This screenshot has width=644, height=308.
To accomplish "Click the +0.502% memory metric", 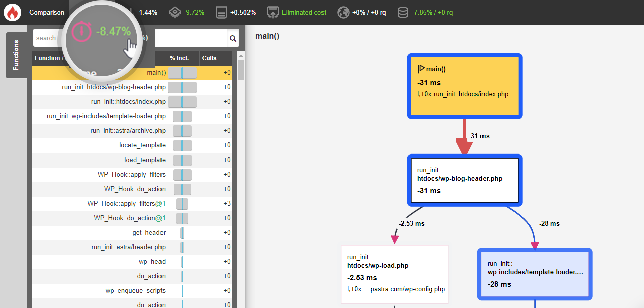I will click(x=243, y=12).
